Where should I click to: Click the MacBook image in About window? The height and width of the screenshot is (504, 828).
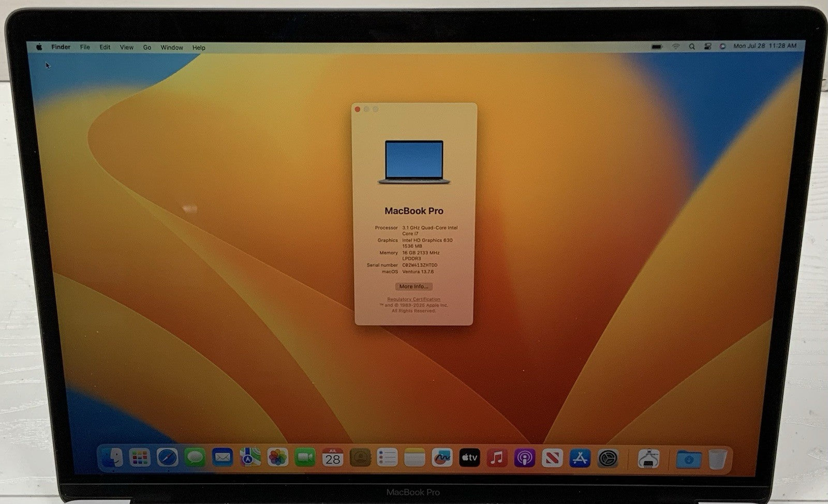click(414, 162)
